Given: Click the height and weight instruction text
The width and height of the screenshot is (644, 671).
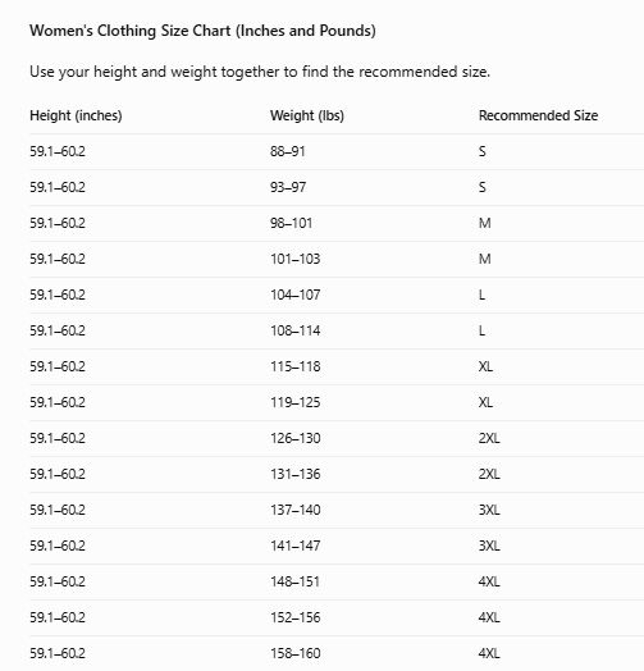Looking at the screenshot, I should tap(260, 72).
